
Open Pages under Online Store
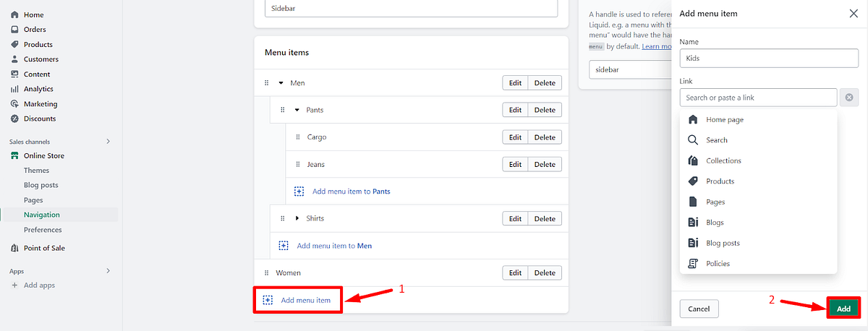(33, 200)
